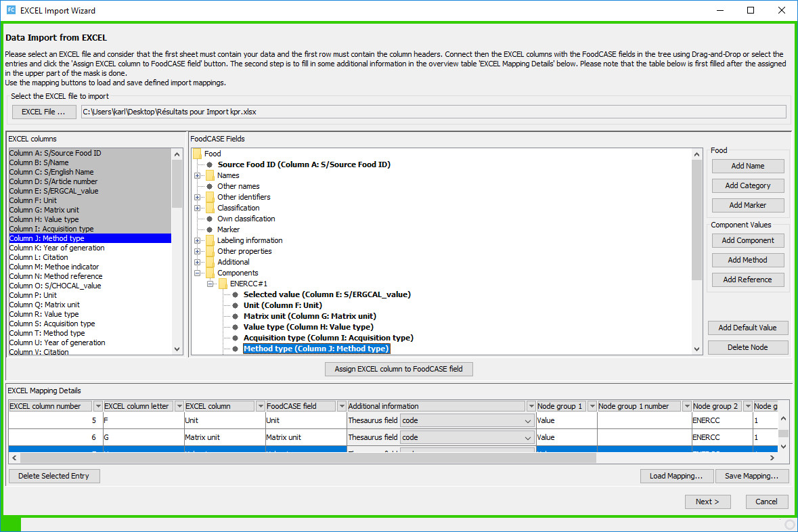Expand the Other identifiers tree node

(x=198, y=198)
